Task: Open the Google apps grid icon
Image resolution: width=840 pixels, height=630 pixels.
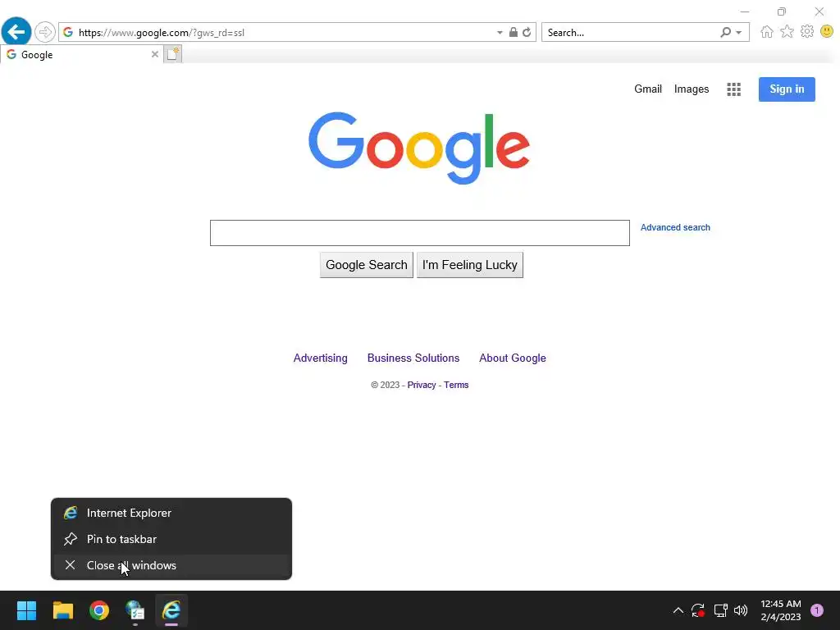Action: [x=733, y=89]
